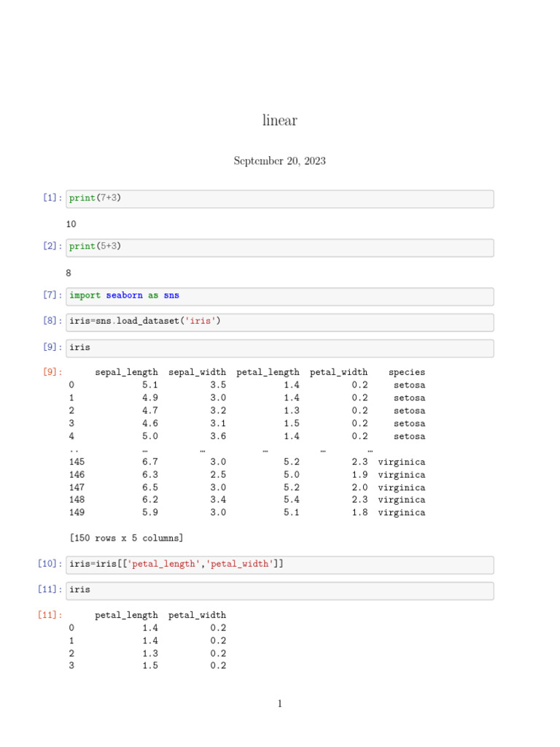
Task: Click petal_width value 1.8 in row 149
Action: [x=359, y=513]
